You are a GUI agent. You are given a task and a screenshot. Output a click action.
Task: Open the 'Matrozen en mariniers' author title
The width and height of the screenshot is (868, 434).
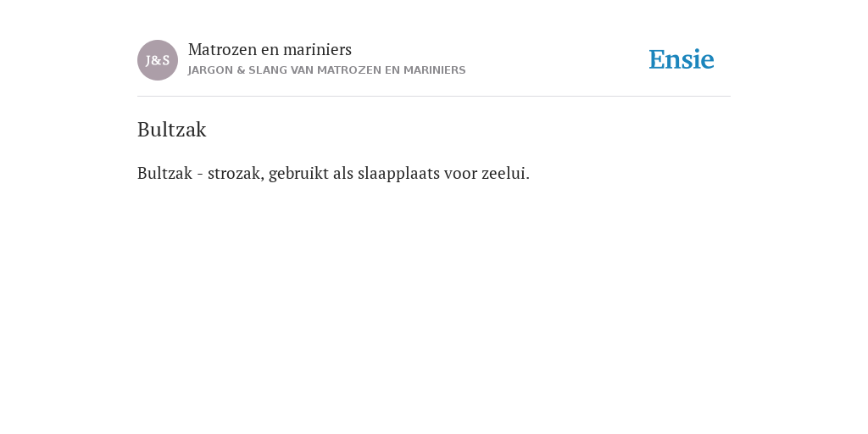pyautogui.click(x=270, y=49)
